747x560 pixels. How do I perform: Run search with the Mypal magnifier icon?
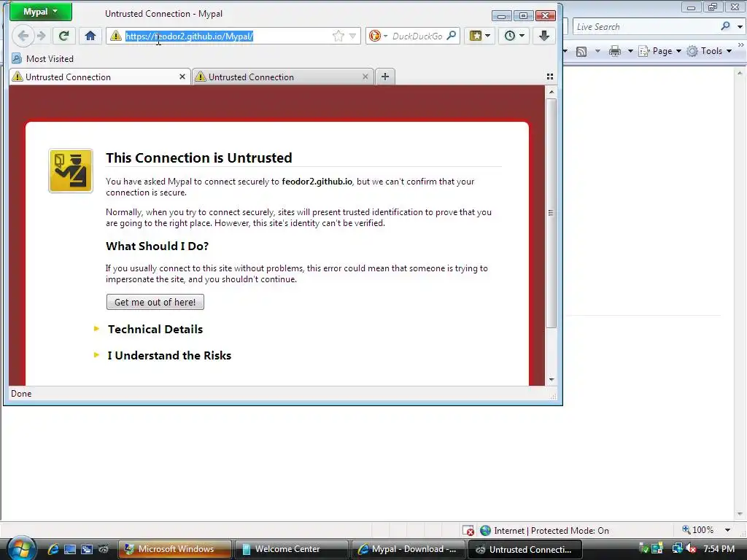(x=451, y=36)
